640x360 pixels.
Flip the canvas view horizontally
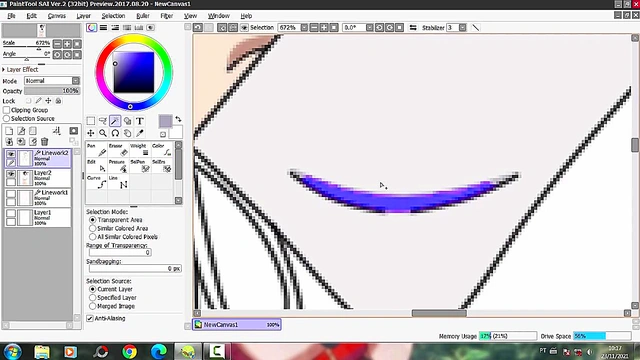[413, 27]
